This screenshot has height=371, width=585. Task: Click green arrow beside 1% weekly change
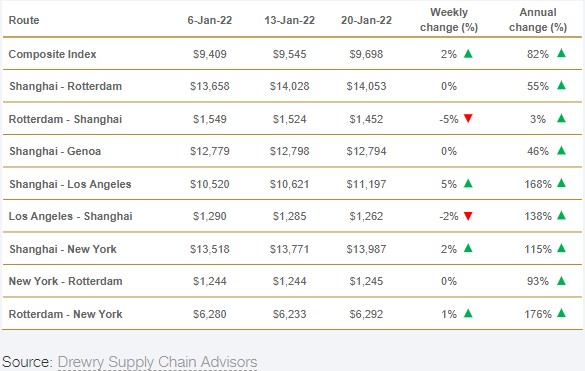click(468, 313)
